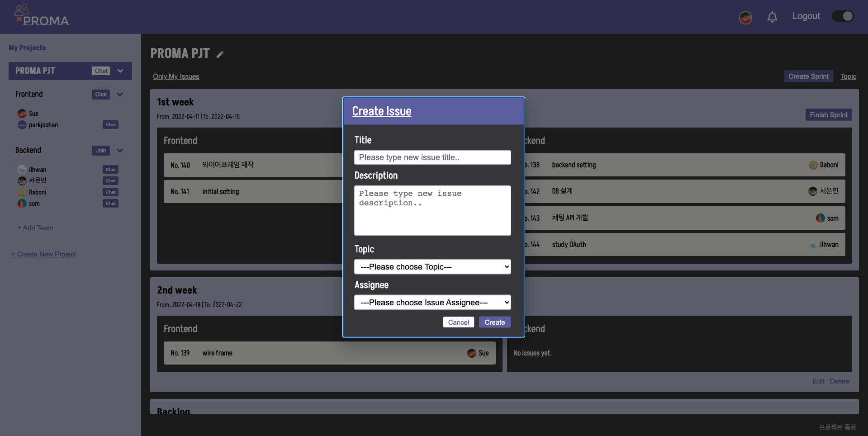868x436 pixels.
Task: Collapse the Frontend team with its chevron
Action: click(x=120, y=95)
